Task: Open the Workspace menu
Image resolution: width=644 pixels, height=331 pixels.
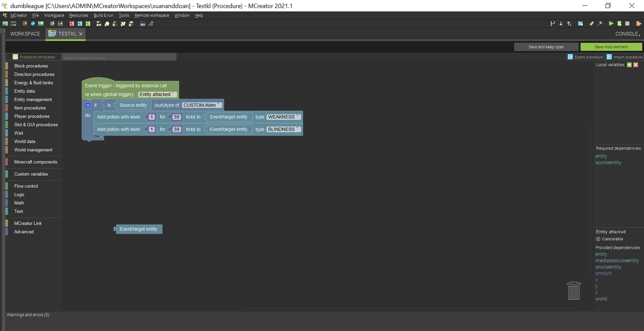Action: pos(54,16)
